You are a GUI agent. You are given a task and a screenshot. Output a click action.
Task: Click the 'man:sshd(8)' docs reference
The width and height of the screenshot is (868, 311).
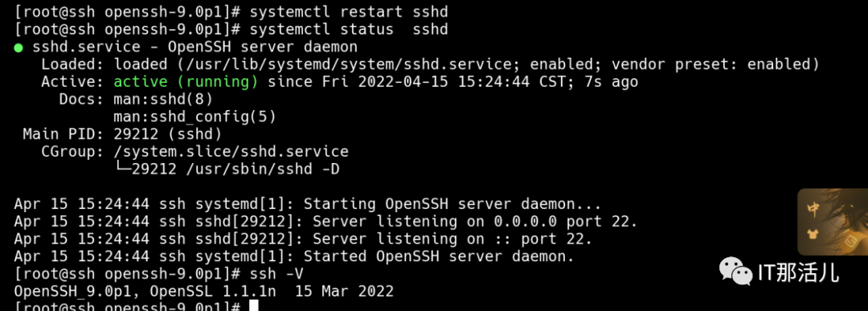pos(163,100)
